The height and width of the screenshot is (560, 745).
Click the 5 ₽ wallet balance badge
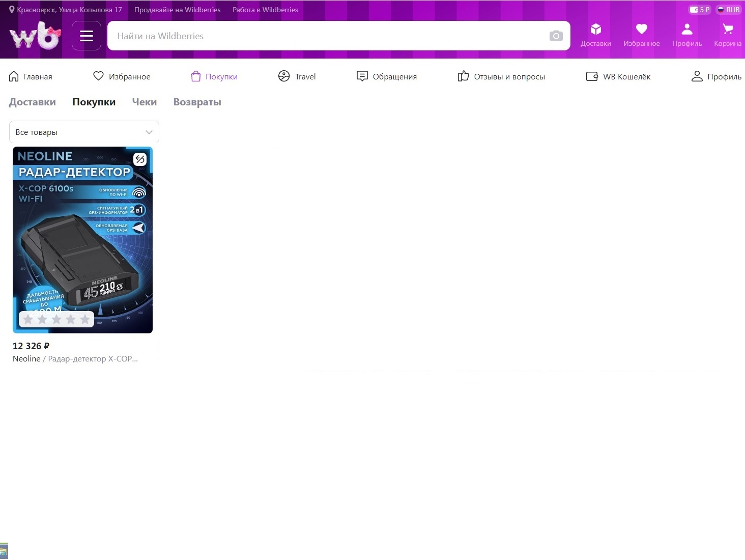(700, 10)
